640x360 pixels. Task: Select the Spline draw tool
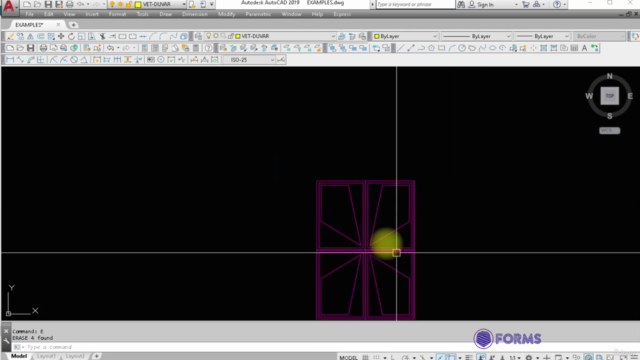coord(482,48)
